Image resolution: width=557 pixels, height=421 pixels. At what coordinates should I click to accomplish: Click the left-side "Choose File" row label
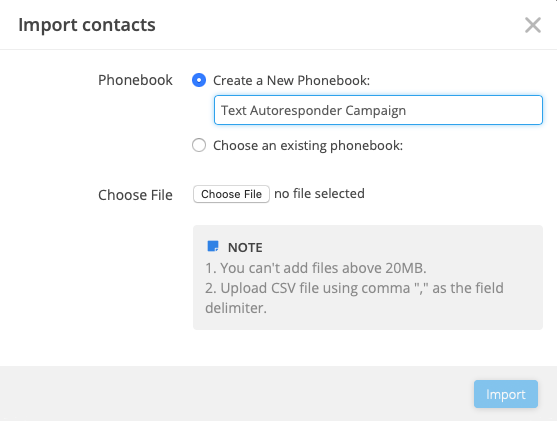[x=135, y=195]
